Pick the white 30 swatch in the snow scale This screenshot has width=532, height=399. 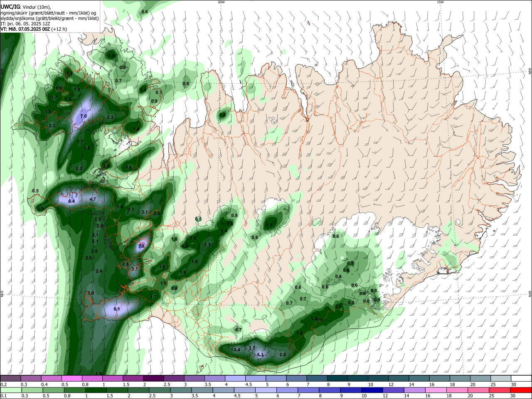pos(521,379)
